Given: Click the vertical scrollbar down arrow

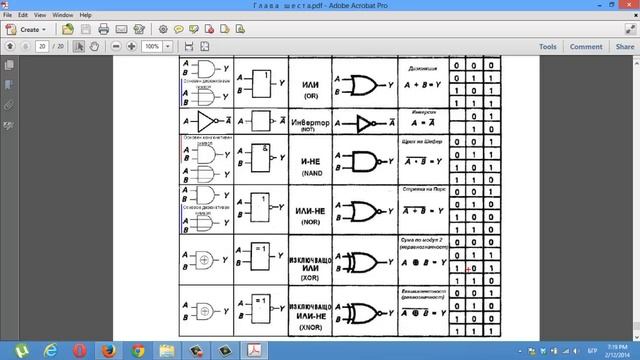Looking at the screenshot, I should tap(636, 337).
